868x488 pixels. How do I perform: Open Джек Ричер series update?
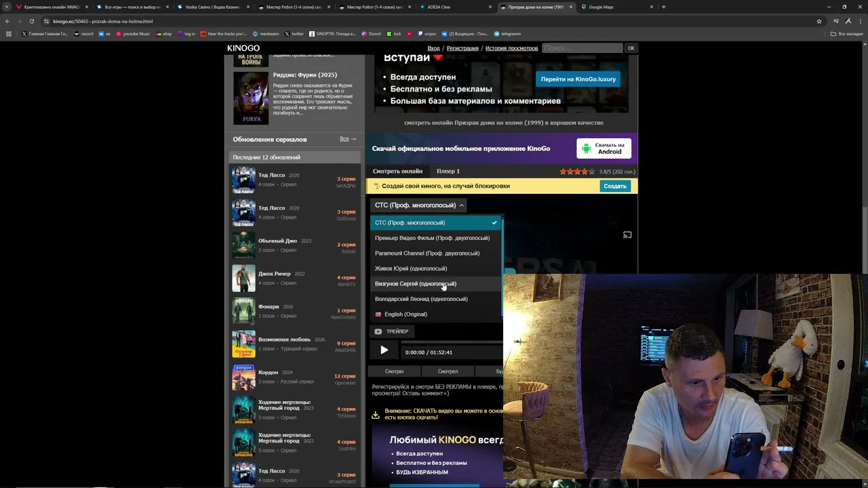pos(295,278)
